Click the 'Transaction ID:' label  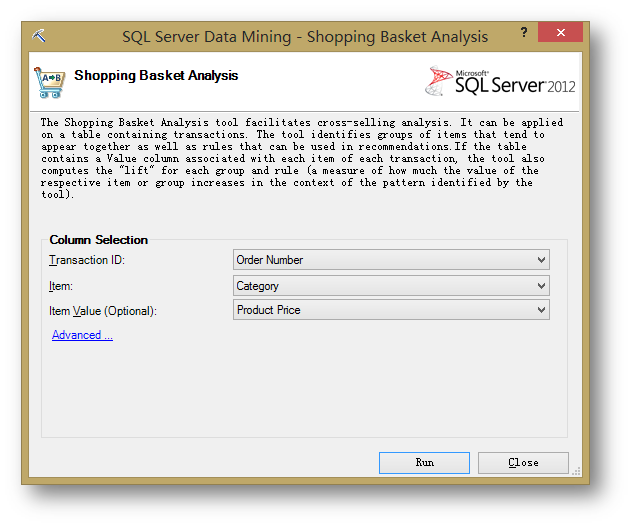click(x=87, y=260)
